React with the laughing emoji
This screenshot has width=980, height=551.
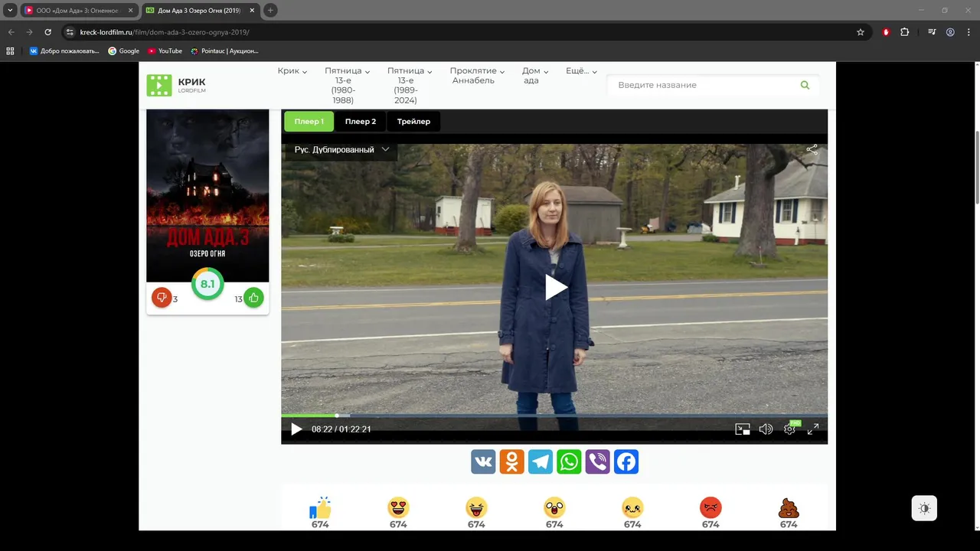(x=476, y=507)
